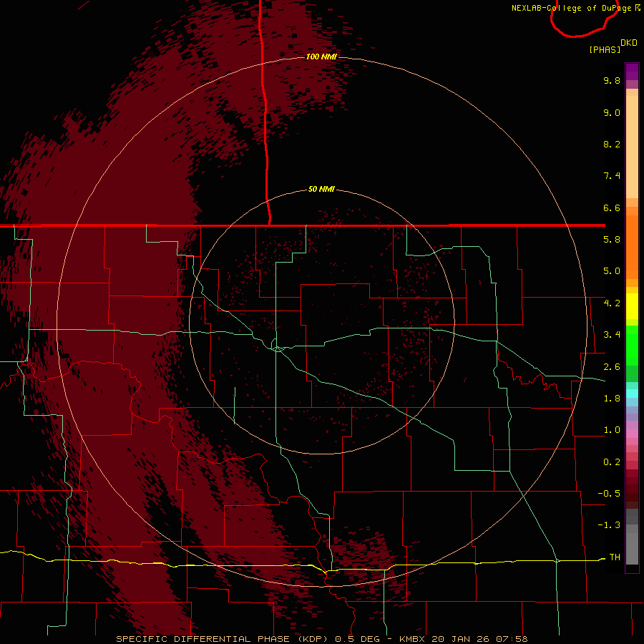Click the 7.4 scale value
Screen dimensions: 644x644
tap(612, 176)
